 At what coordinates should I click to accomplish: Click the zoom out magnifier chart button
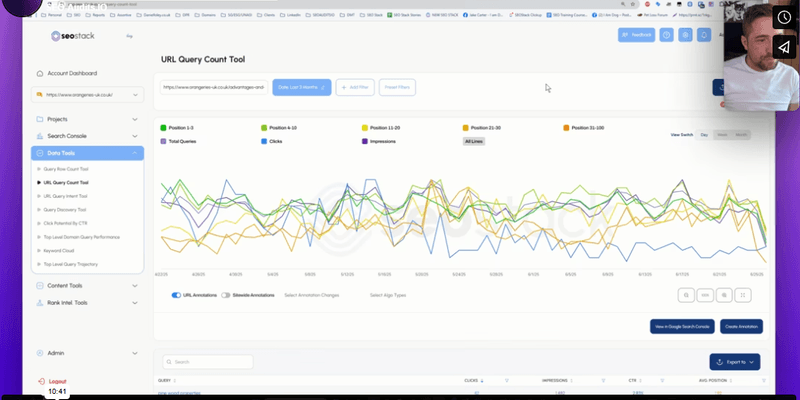coord(686,295)
